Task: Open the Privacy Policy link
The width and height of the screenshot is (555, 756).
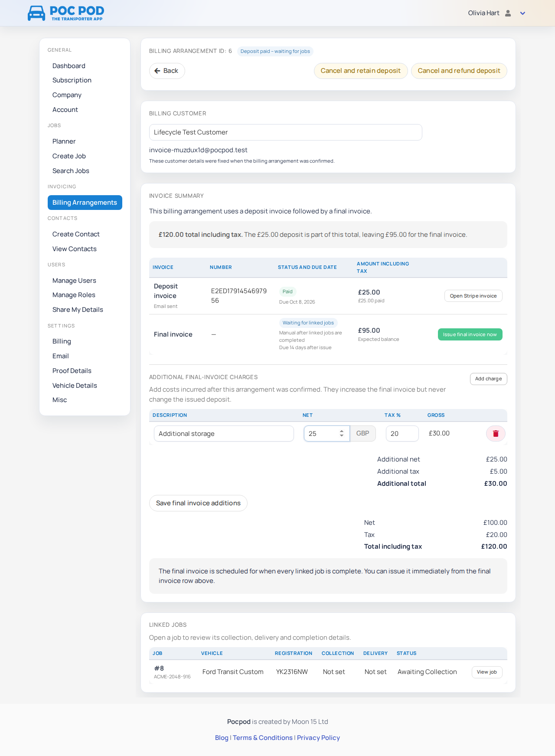Action: (318, 738)
